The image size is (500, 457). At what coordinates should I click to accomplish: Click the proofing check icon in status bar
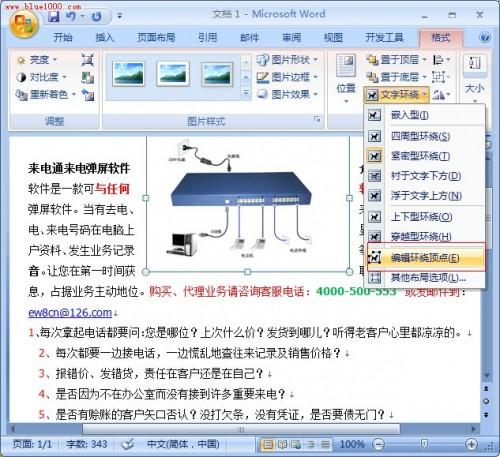(x=127, y=444)
